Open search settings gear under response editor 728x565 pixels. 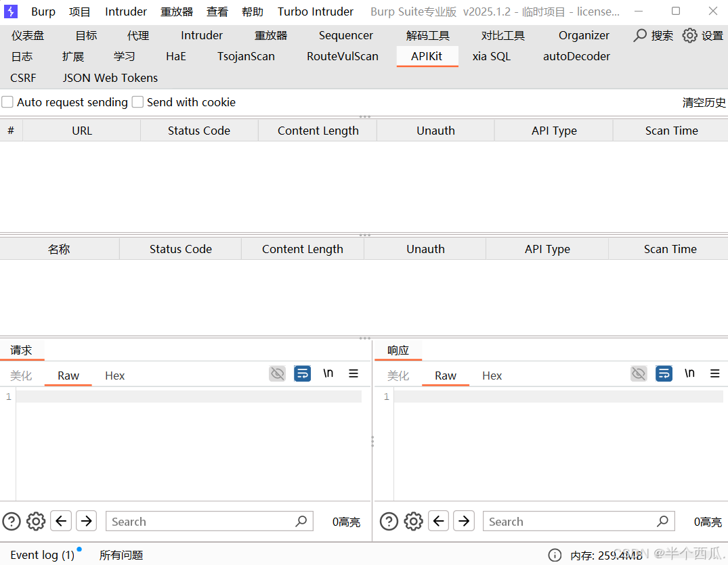[413, 522]
